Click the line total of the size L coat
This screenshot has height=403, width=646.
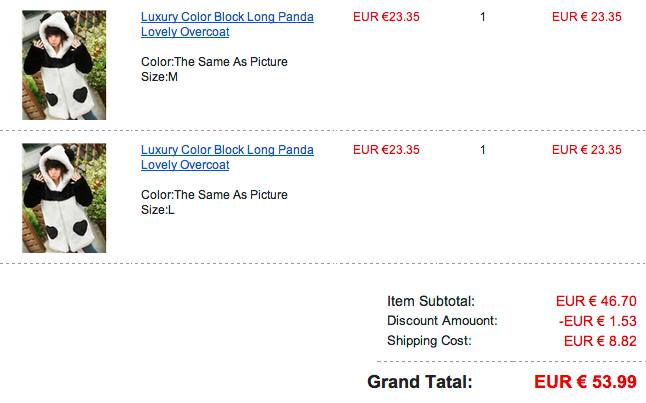point(586,150)
